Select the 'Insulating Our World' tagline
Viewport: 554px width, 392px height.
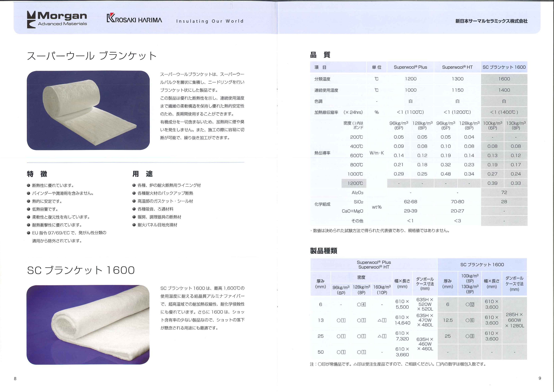click(210, 21)
